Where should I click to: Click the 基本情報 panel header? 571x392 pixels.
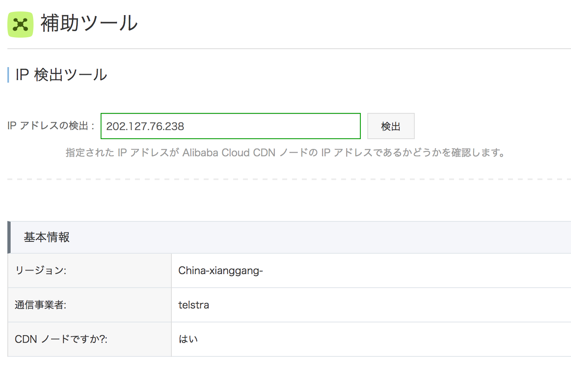click(290, 237)
